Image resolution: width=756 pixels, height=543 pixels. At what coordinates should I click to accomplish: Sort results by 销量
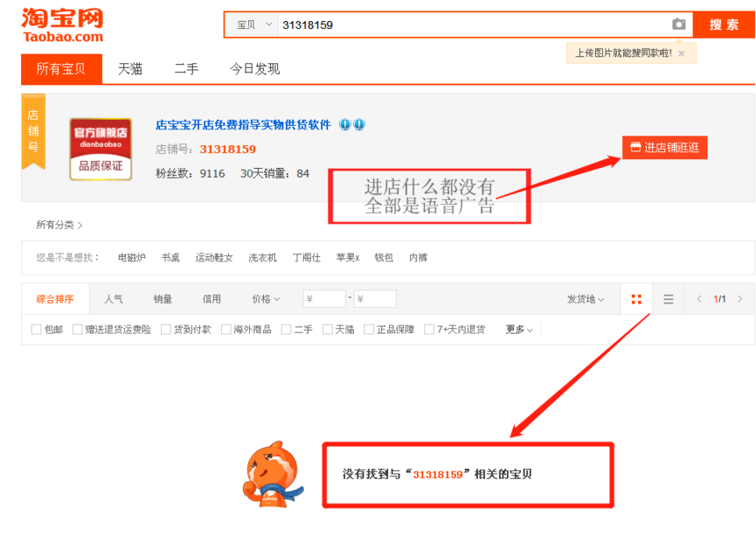point(163,299)
